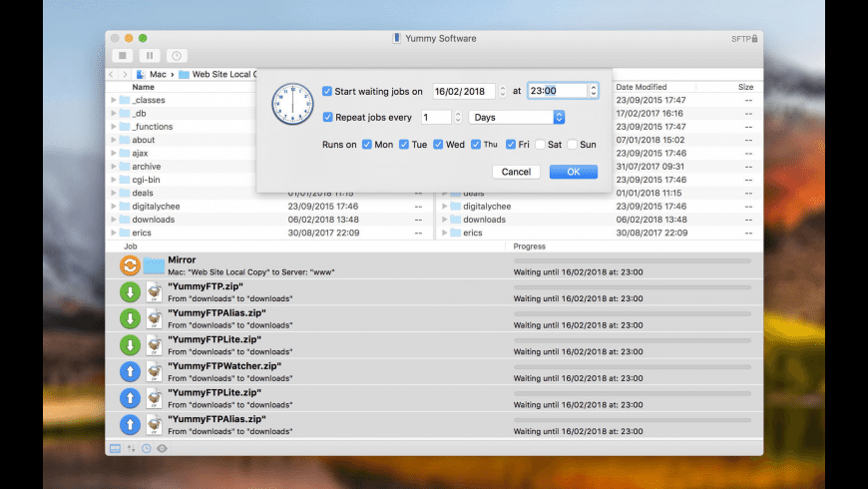Image resolution: width=868 pixels, height=489 pixels.
Task: Toggle Start waiting jobs on checkbox
Action: [x=327, y=92]
